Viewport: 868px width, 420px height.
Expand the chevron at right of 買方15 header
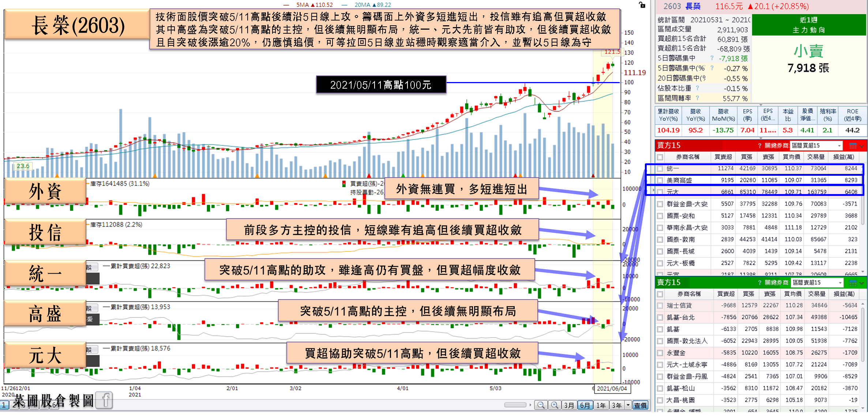pyautogui.click(x=862, y=146)
